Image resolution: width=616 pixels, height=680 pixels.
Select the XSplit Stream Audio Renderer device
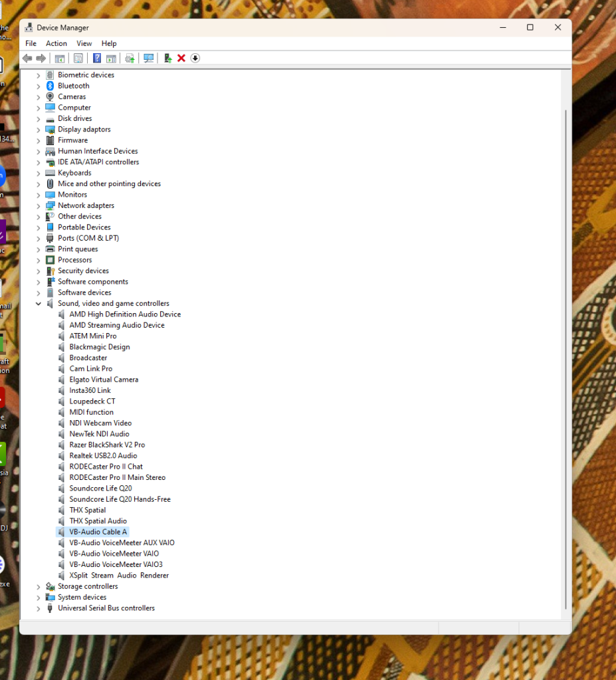click(119, 575)
